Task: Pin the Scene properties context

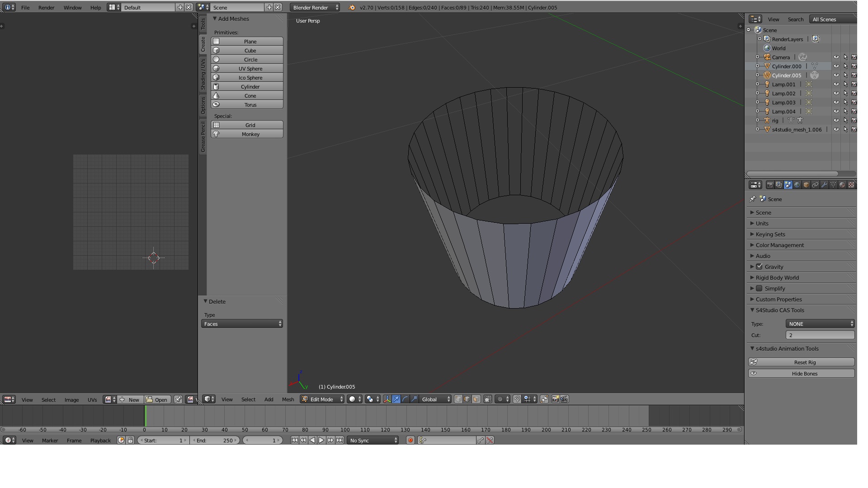Action: [753, 199]
